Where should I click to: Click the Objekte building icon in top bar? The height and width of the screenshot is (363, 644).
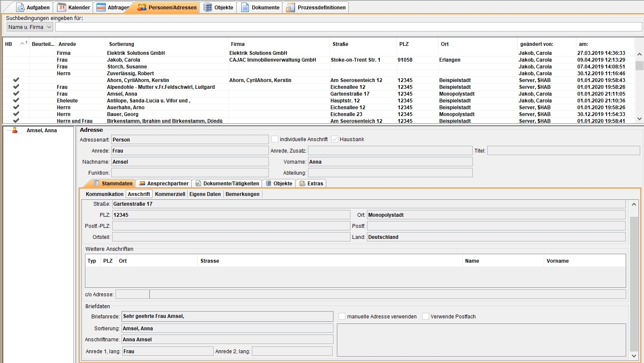[207, 7]
